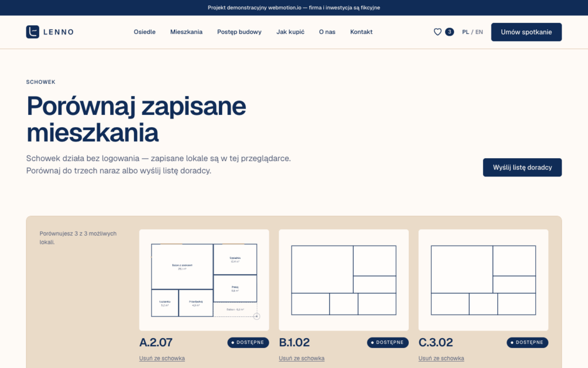Image resolution: width=588 pixels, height=368 pixels.
Task: Click the LENNO wordmark text
Action: (59, 32)
